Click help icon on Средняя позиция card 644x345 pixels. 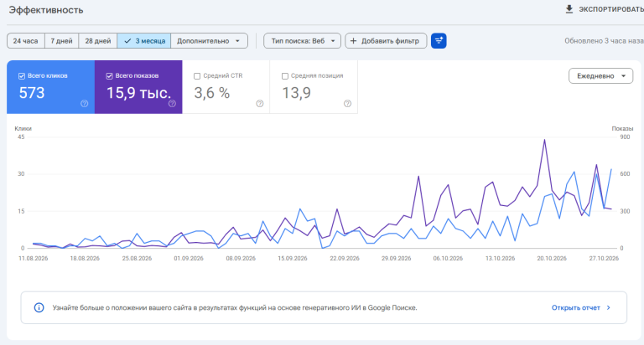point(347,103)
